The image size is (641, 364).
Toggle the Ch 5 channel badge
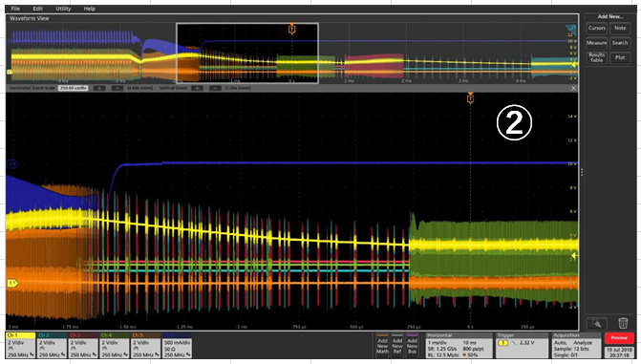tap(146, 346)
